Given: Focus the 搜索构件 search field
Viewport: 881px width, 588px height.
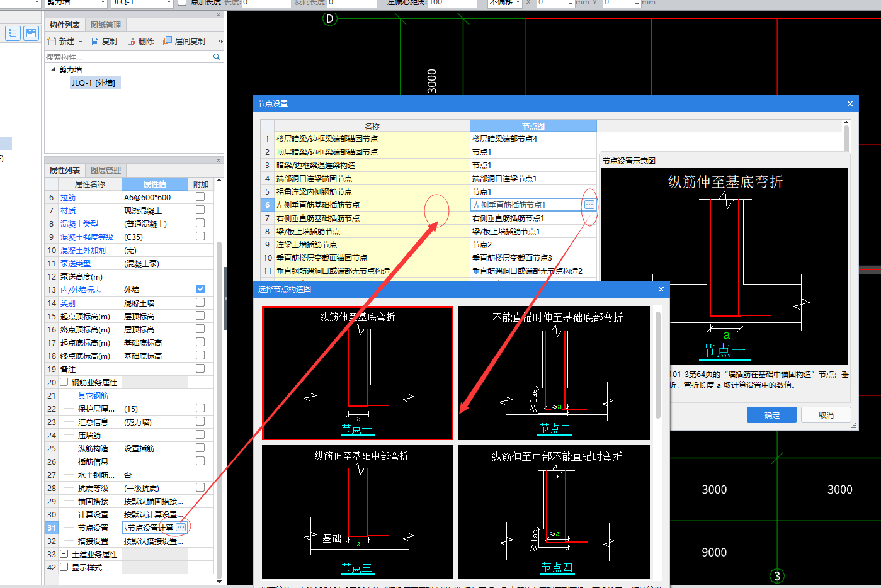Looking at the screenshot, I should pyautogui.click(x=128, y=57).
